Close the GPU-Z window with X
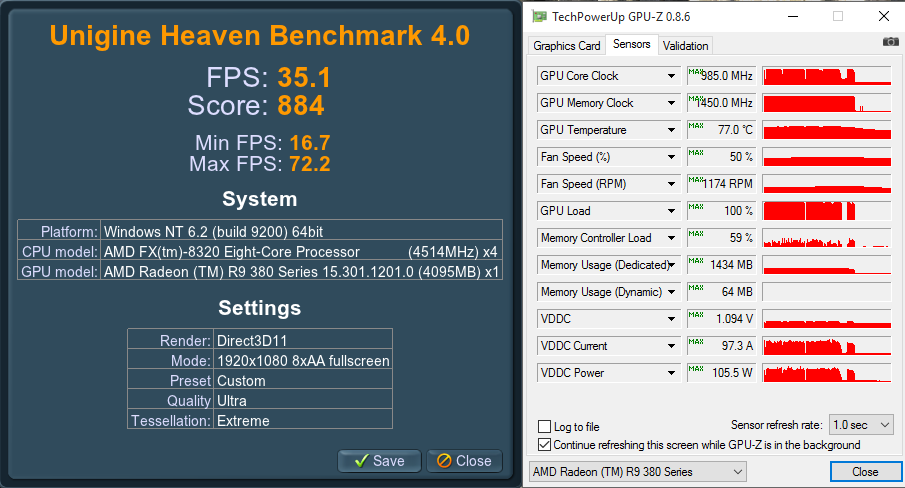Screen dimensions: 905x488 point(884,16)
